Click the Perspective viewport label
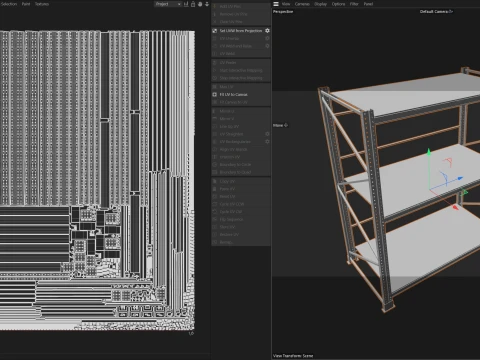The height and width of the screenshot is (360, 480). point(283,12)
